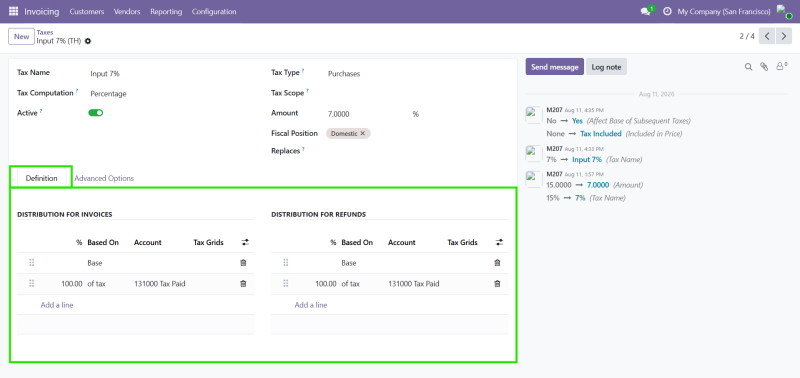The image size is (800, 378).
Task: Grab the drag handle of invoices Base line
Action: 32,263
